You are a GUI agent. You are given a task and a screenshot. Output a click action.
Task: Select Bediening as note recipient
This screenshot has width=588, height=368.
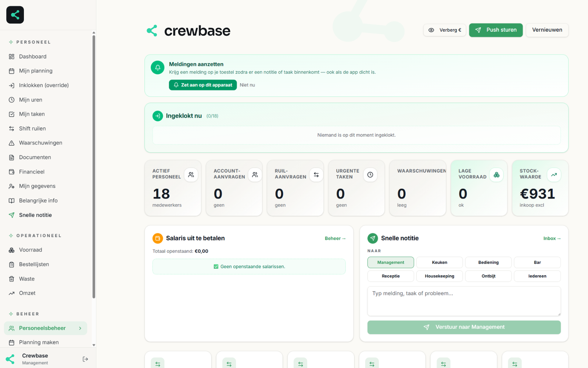tap(488, 262)
